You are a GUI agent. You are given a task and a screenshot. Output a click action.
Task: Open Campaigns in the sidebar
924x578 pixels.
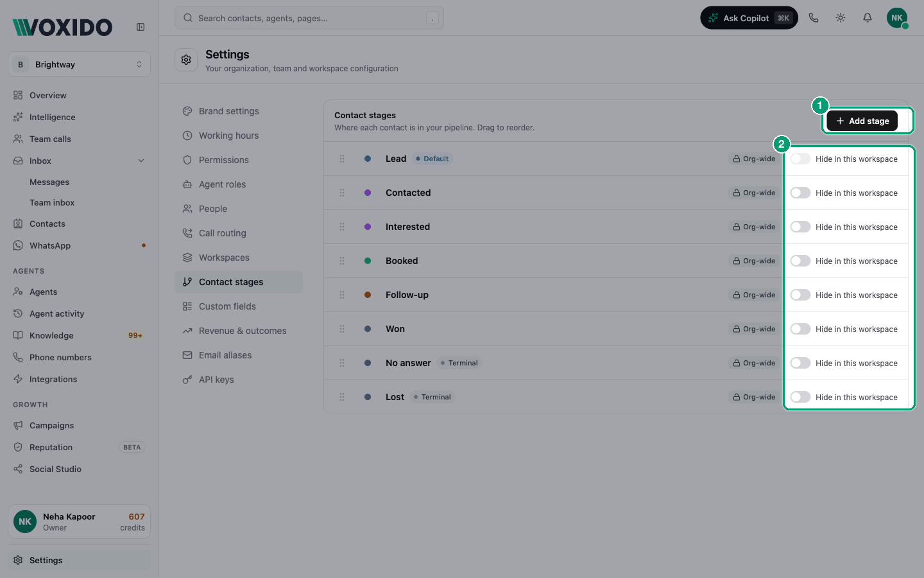tap(79, 425)
